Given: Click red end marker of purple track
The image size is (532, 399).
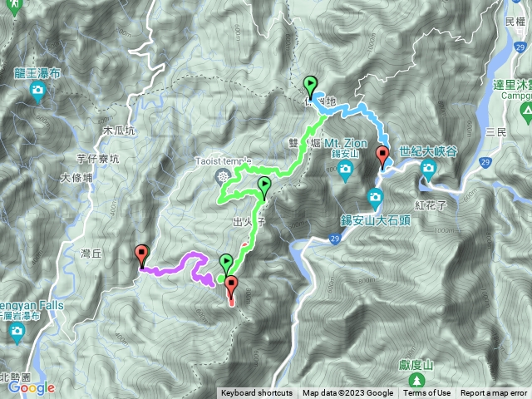Looking at the screenshot, I should coord(141,255).
